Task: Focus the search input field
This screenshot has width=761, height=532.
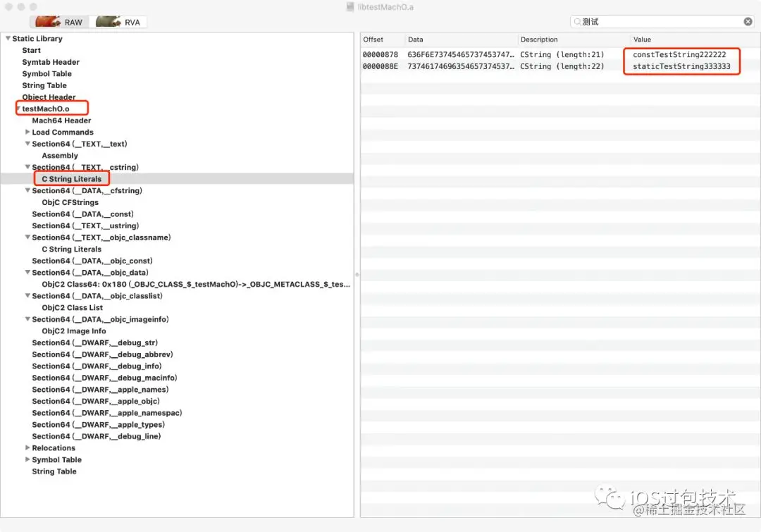Action: 662,22
